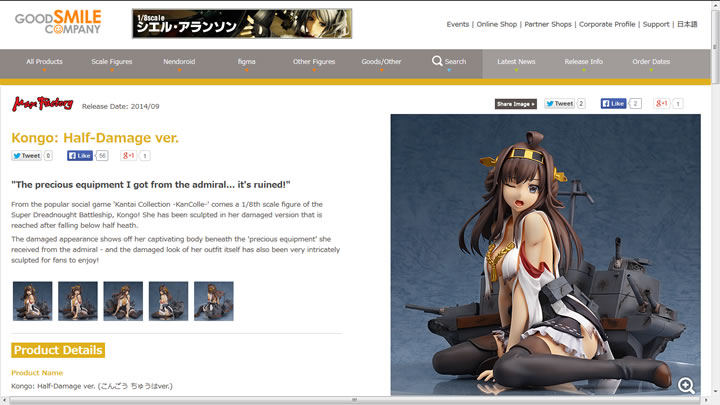Click the Tweet button under the product title
The image size is (720, 405).
click(26, 156)
